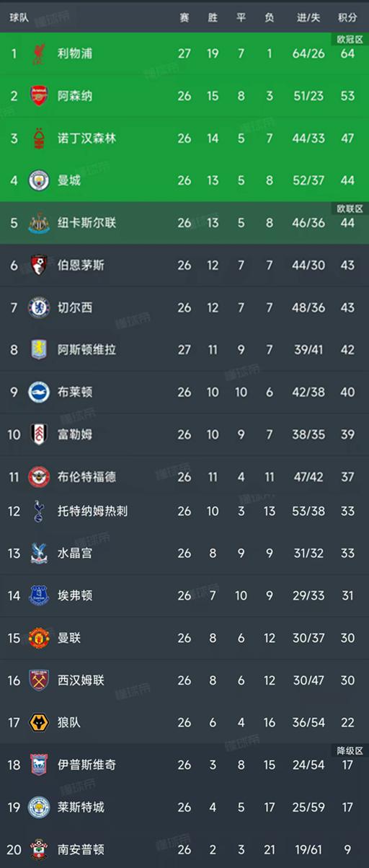Viewport: 369px width, 868px height.
Task: Select the Manchester City crest
Action: [x=38, y=180]
